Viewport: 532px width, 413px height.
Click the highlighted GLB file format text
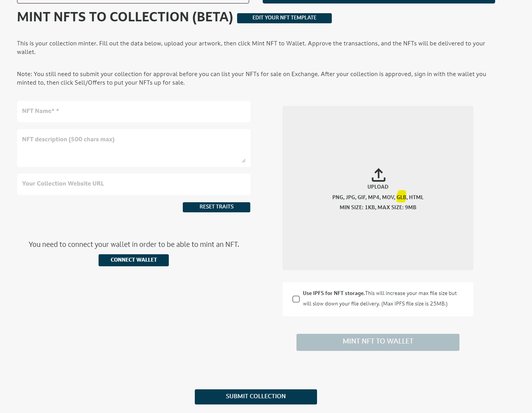[x=401, y=197]
